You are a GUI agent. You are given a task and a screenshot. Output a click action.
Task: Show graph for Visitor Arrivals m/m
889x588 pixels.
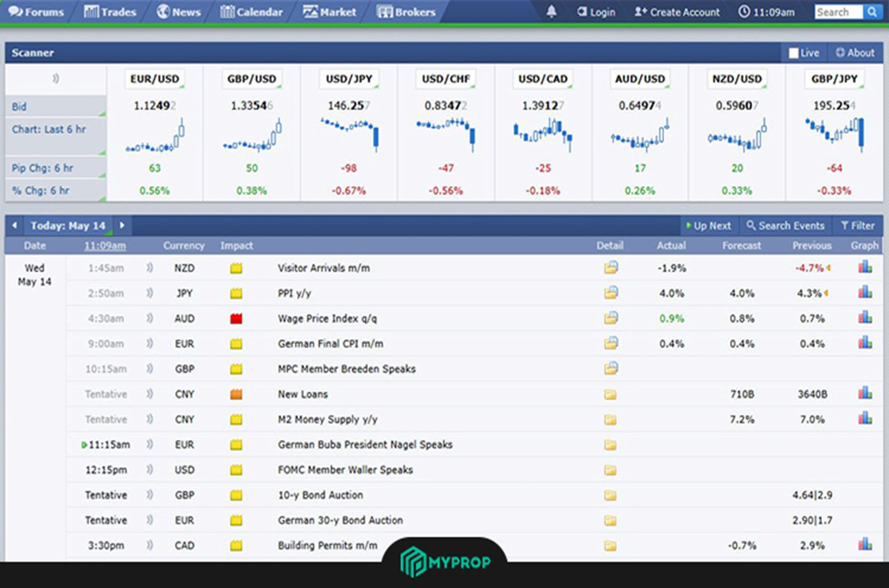(x=865, y=267)
